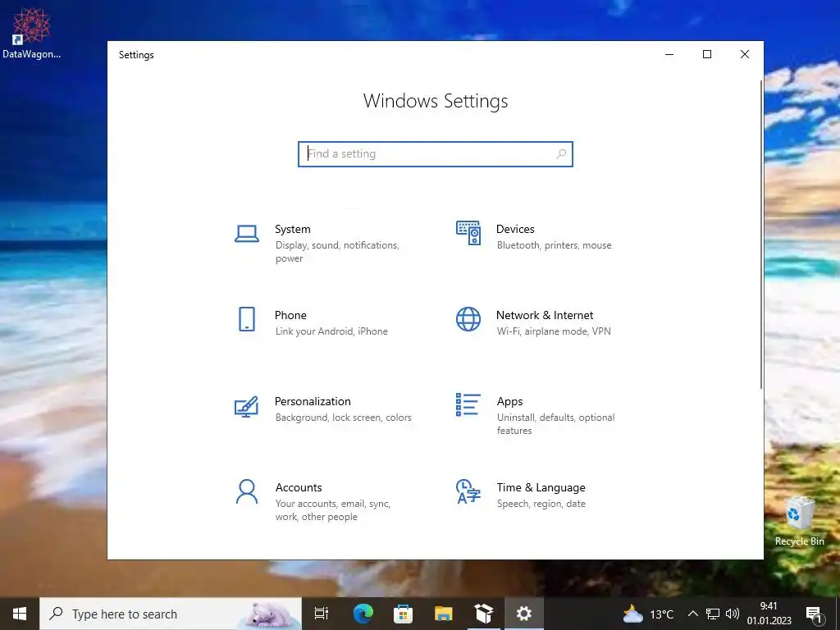Open the Phone settings title
The width and height of the screenshot is (840, 630).
pyautogui.click(x=290, y=316)
